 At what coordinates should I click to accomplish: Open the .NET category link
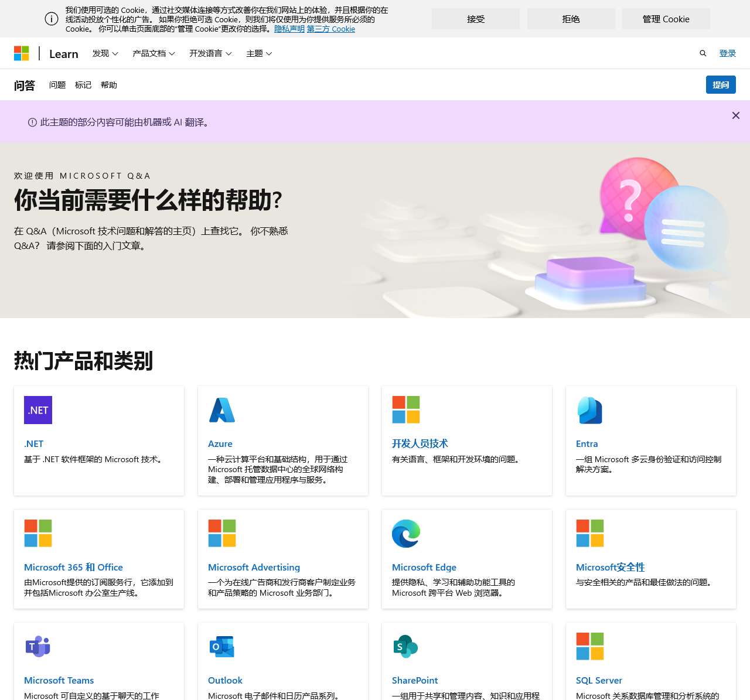point(33,444)
